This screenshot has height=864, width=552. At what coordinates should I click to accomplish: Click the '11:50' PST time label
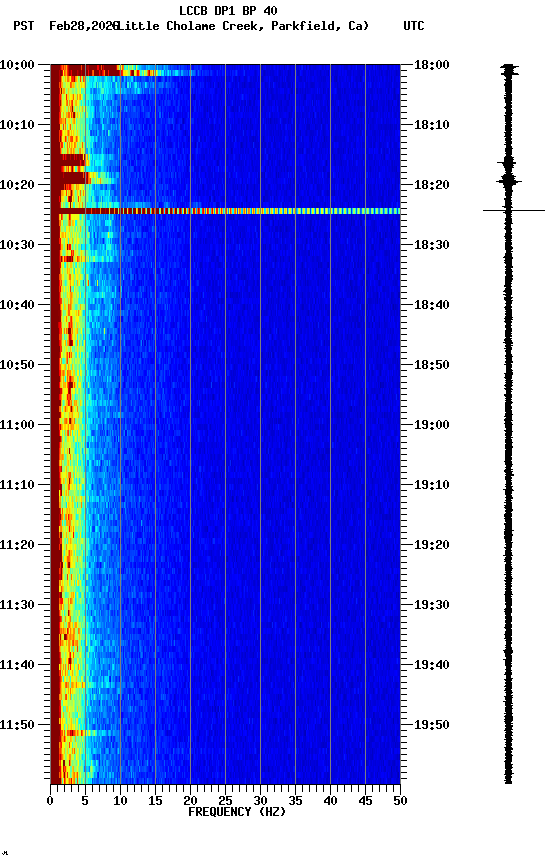click(17, 725)
